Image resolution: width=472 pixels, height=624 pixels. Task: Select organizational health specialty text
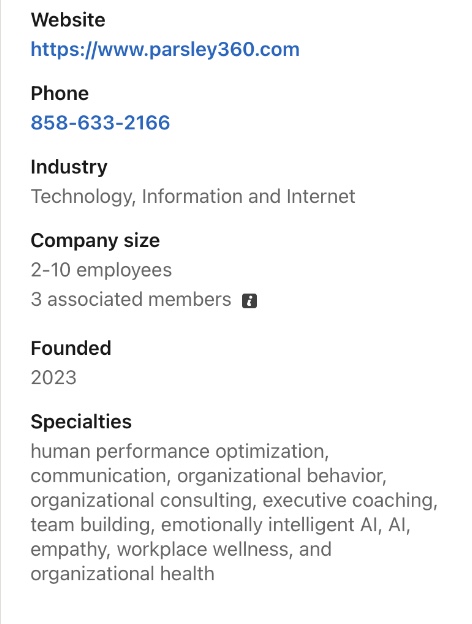pos(123,574)
